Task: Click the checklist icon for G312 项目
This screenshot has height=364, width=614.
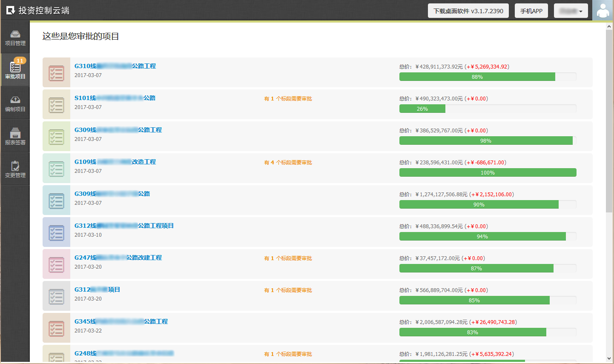Action: pos(56,296)
